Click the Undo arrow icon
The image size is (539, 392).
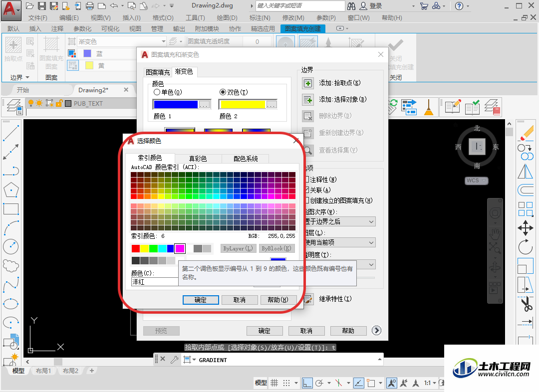point(113,6)
